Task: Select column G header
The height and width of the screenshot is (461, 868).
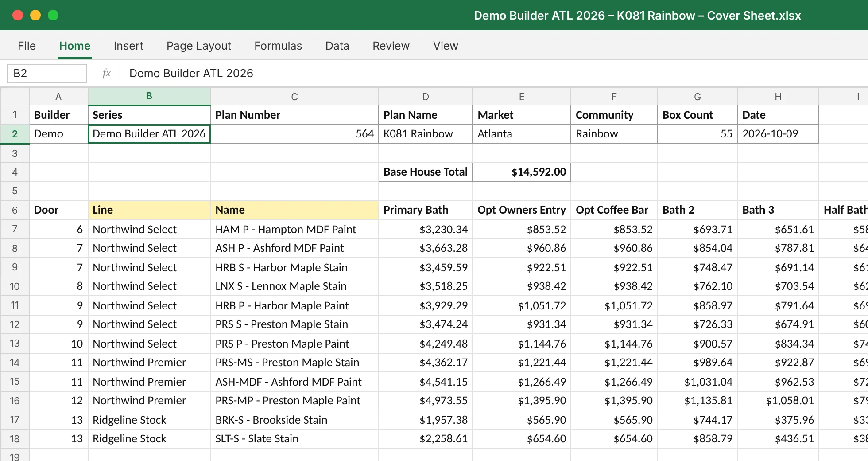Action: 697,97
